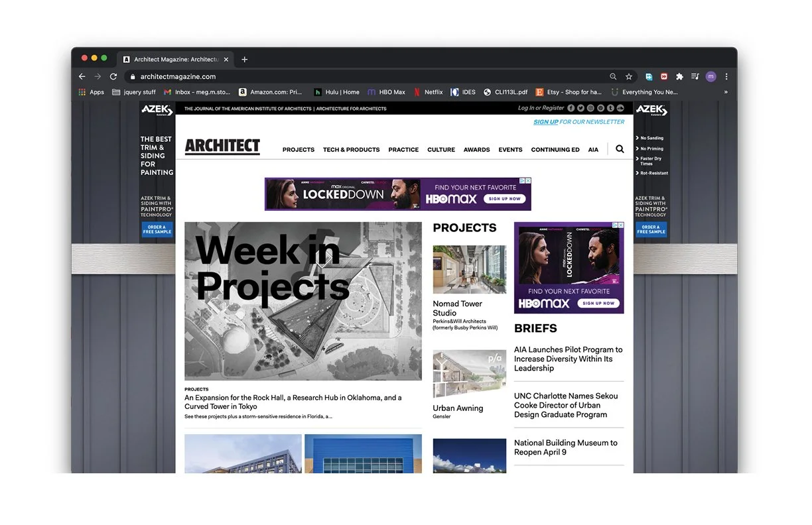Open the CULTURE navigation menu
This screenshot has width=812, height=525.
(441, 150)
